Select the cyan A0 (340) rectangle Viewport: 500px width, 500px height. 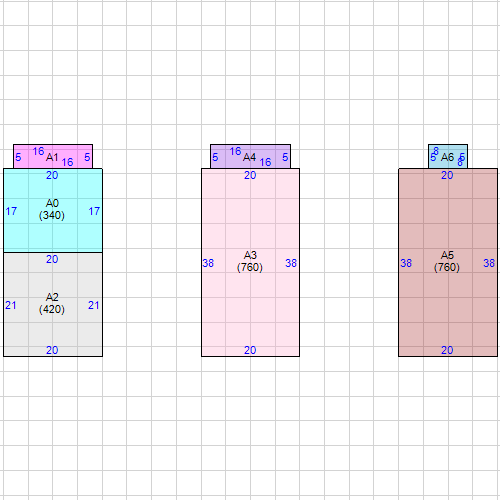53,210
